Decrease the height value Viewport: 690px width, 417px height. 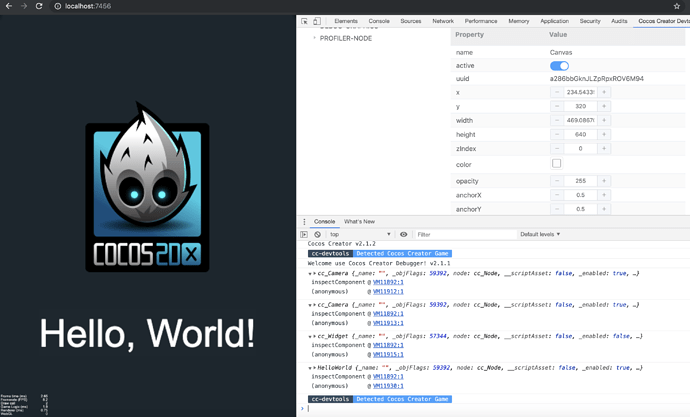pyautogui.click(x=557, y=135)
